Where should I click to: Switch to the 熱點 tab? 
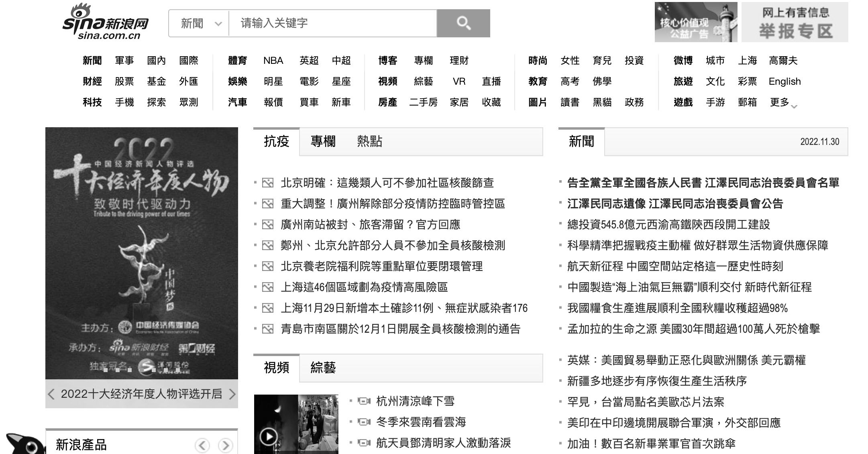369,141
